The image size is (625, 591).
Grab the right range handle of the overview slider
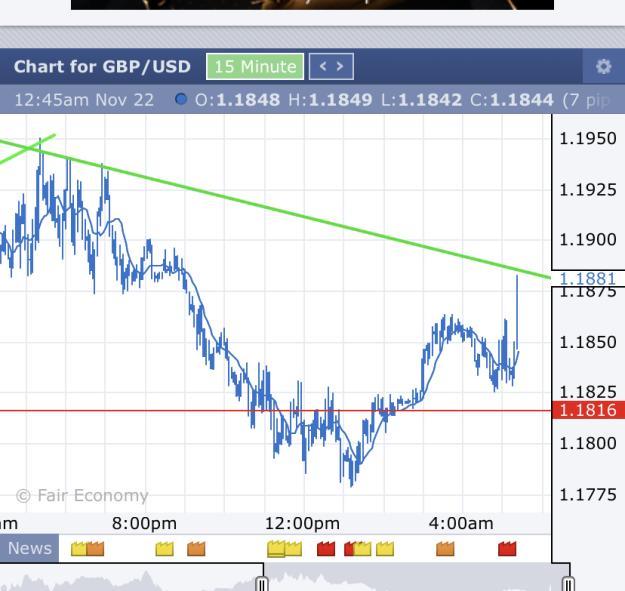click(568, 584)
